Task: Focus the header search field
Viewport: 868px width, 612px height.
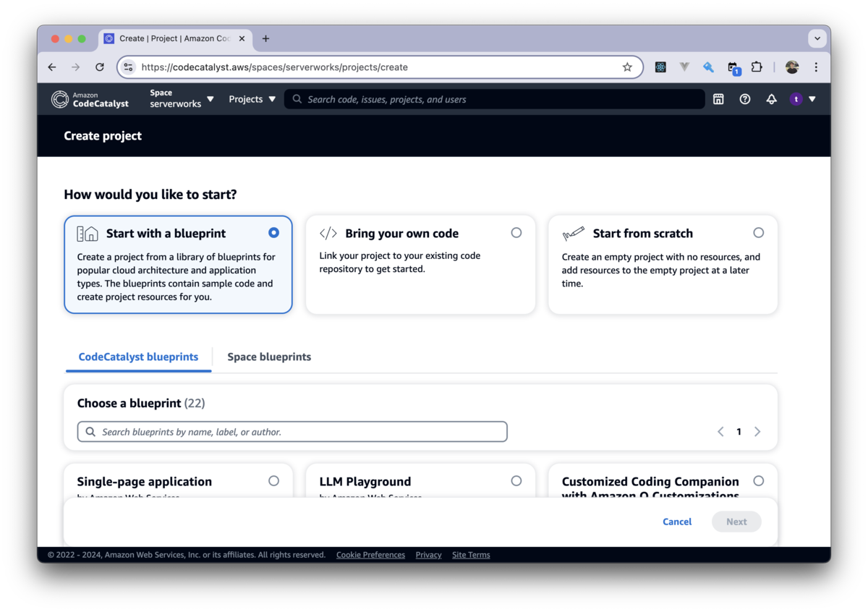Action: 495,99
